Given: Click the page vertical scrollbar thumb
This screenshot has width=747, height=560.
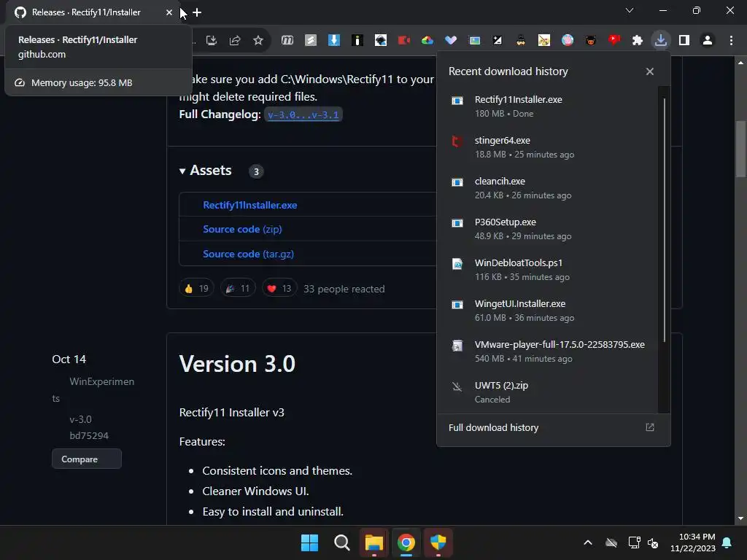Looking at the screenshot, I should [x=740, y=149].
